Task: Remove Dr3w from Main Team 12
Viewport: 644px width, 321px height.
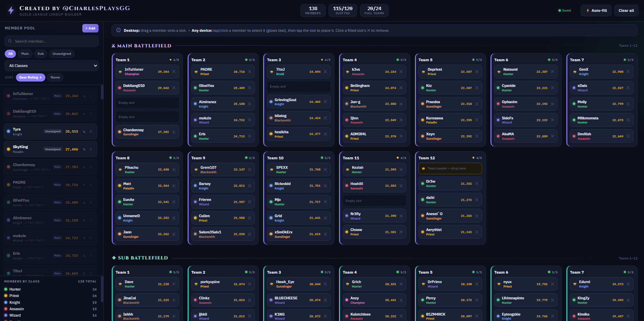Action: (x=477, y=184)
